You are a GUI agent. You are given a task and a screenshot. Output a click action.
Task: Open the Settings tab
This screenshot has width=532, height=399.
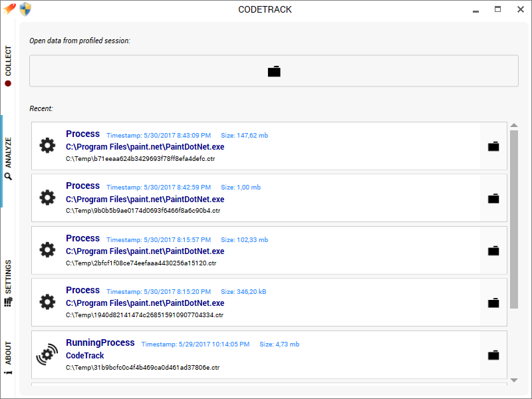tap(8, 283)
